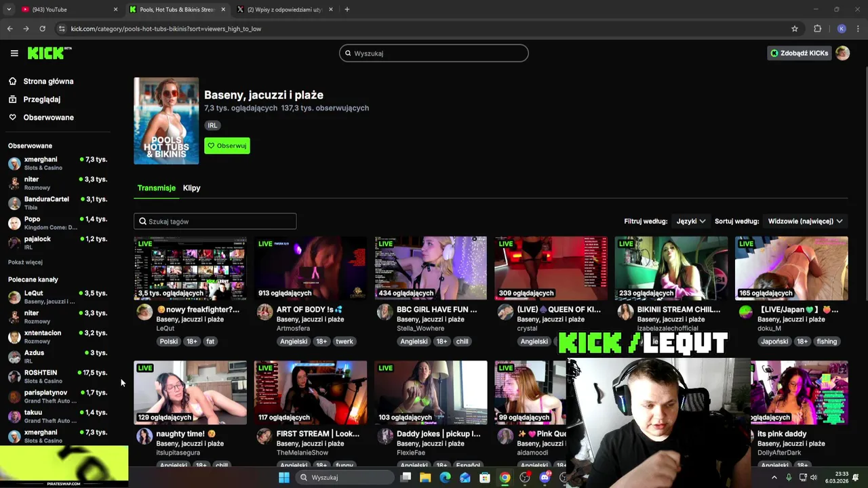Open followed channel pajalock
The width and height of the screenshot is (868, 488).
tap(58, 243)
